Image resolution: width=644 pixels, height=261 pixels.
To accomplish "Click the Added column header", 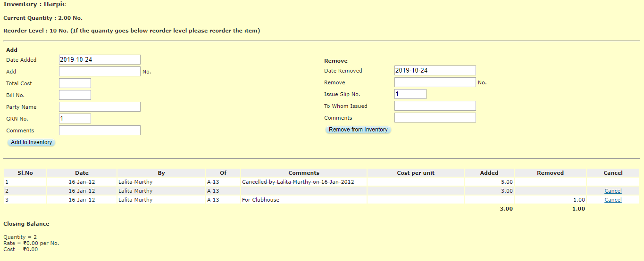I will coord(489,173).
